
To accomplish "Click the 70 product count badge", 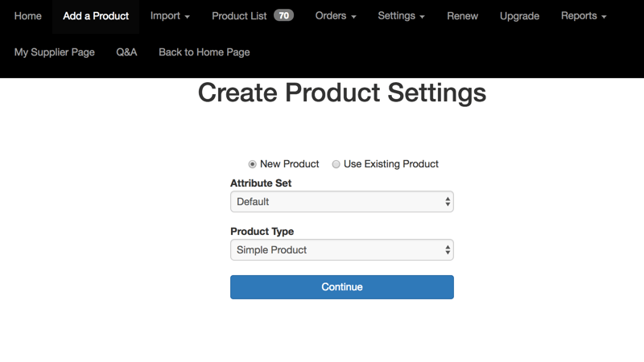I will pos(283,16).
